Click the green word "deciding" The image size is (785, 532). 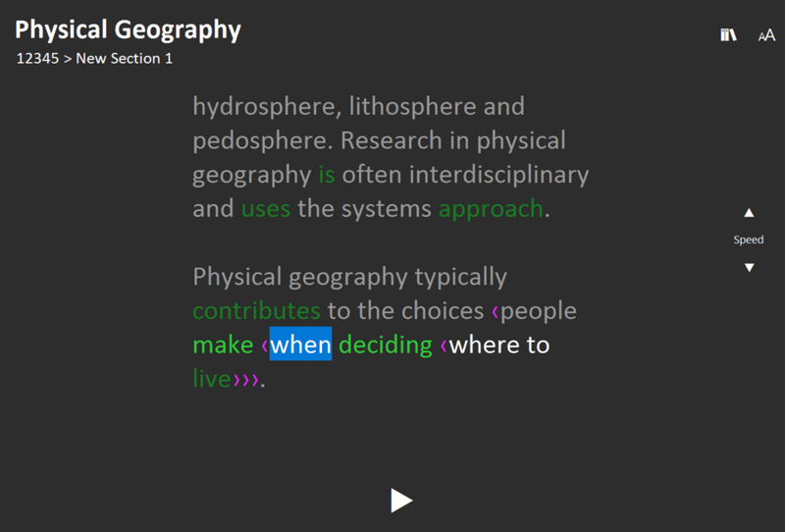point(386,345)
